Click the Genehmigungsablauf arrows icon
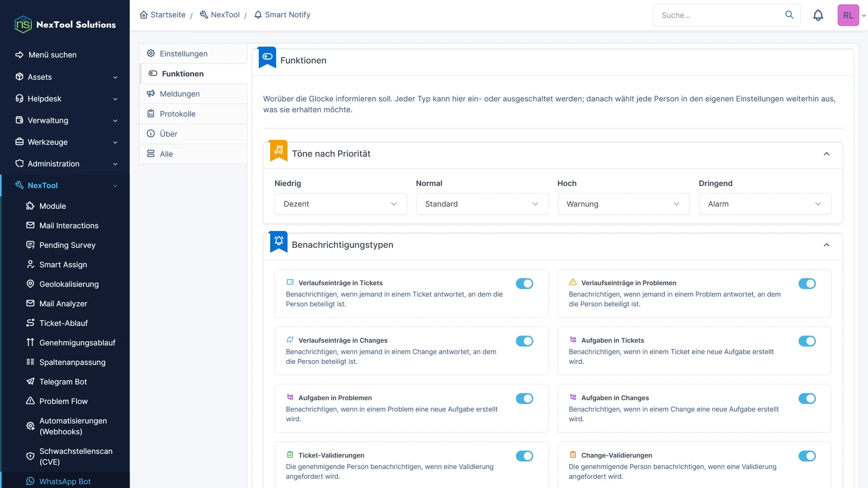The height and width of the screenshot is (488, 868). coord(30,342)
